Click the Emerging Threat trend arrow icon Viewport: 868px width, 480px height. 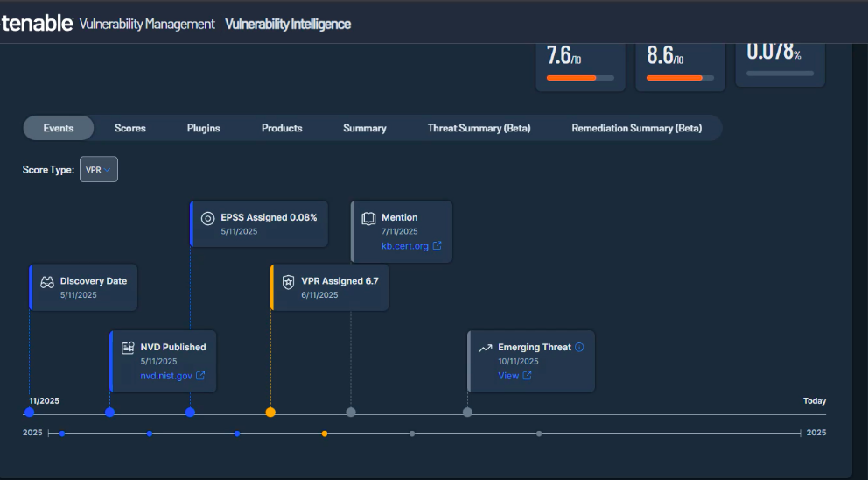point(485,348)
